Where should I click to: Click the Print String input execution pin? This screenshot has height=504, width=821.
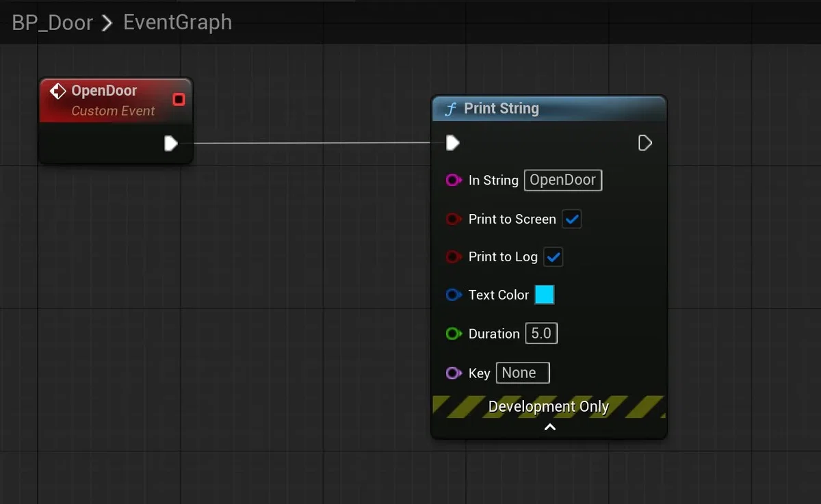coord(452,142)
